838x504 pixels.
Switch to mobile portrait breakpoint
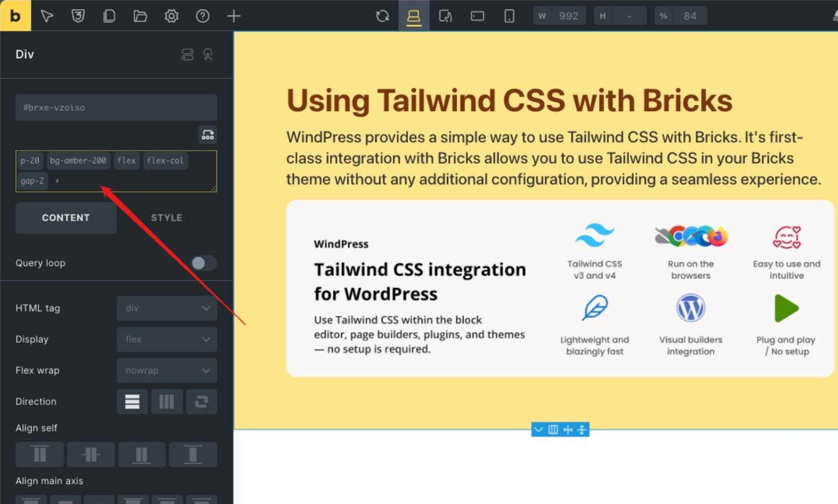pos(509,16)
